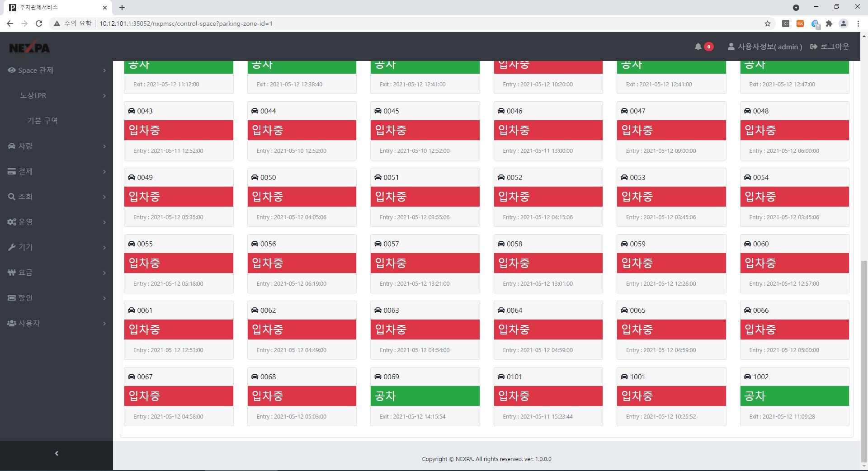Click the logout arrow icon
Image resolution: width=868 pixels, height=471 pixels.
tap(814, 47)
